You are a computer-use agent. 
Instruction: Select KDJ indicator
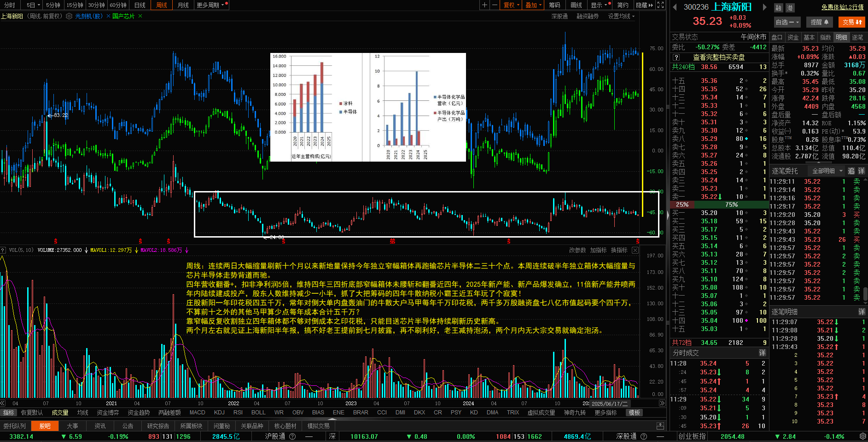point(219,413)
